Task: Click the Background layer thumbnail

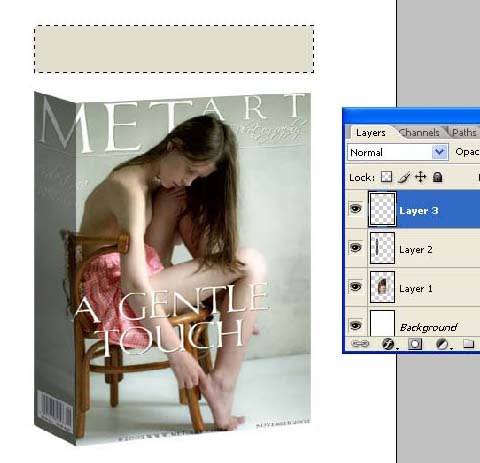Action: 382,323
